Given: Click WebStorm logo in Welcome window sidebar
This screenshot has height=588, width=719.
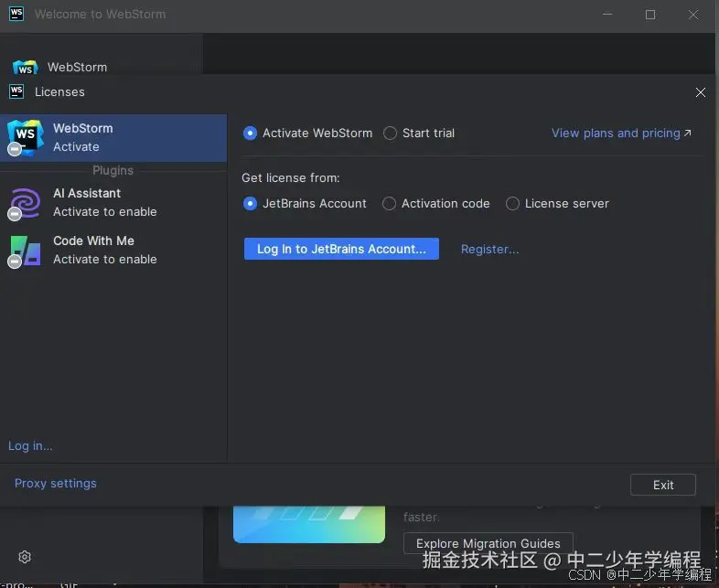Looking at the screenshot, I should coord(26,68).
